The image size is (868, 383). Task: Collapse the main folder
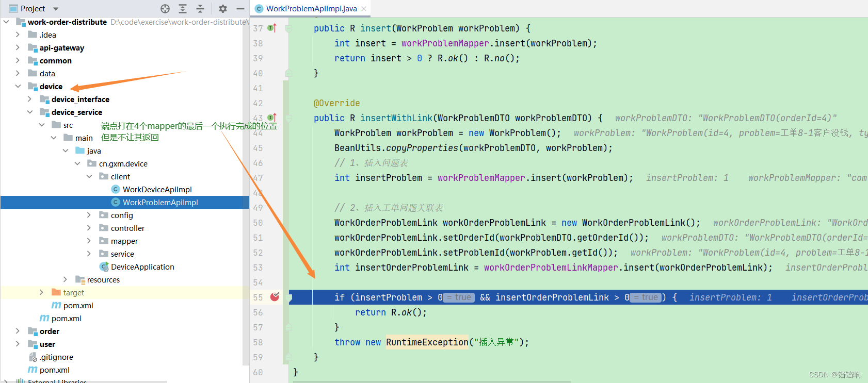coord(54,138)
